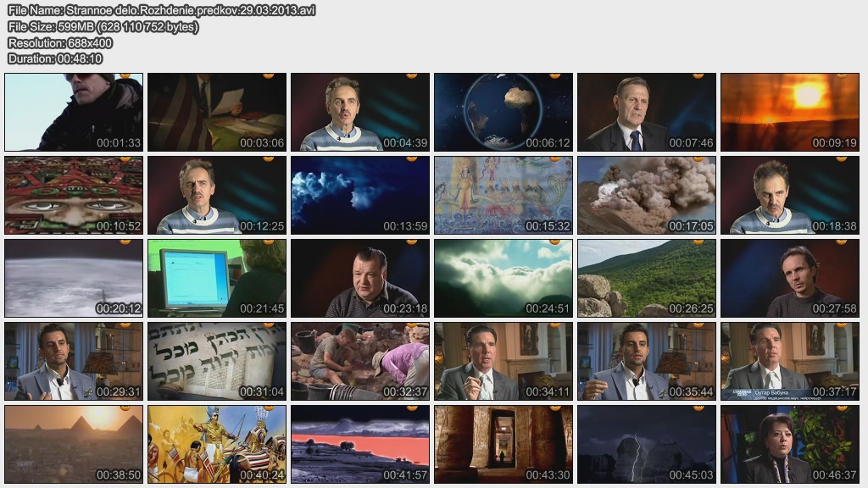Click the File Size 599MB text

[x=103, y=26]
